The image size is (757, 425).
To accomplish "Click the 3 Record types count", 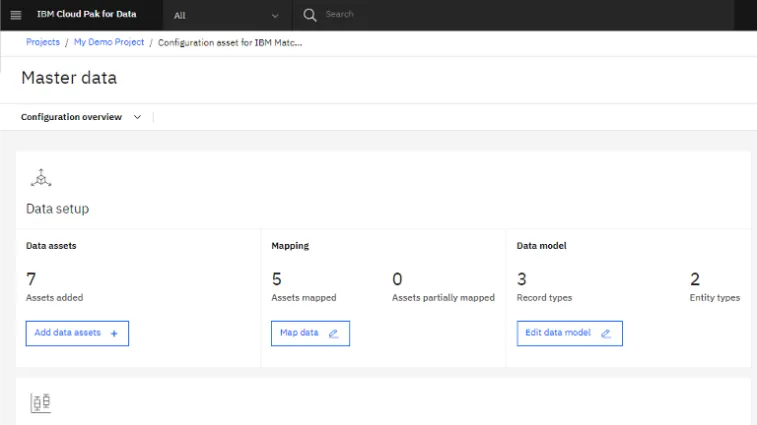I will point(522,279).
